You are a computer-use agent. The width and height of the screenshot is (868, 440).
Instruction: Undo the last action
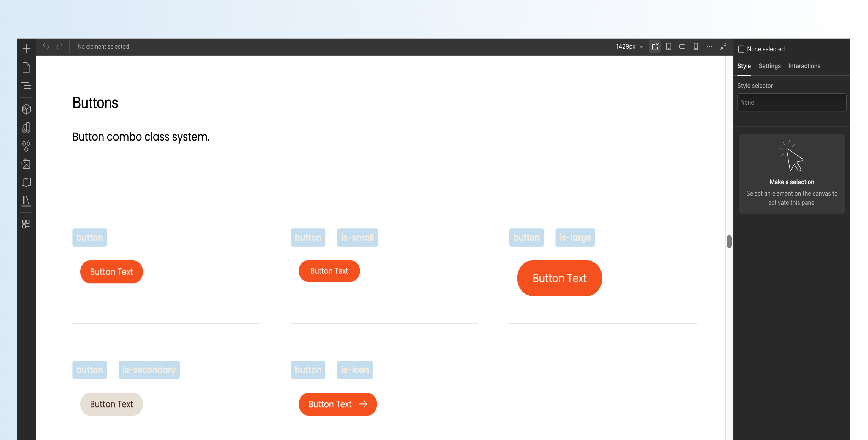tap(46, 46)
